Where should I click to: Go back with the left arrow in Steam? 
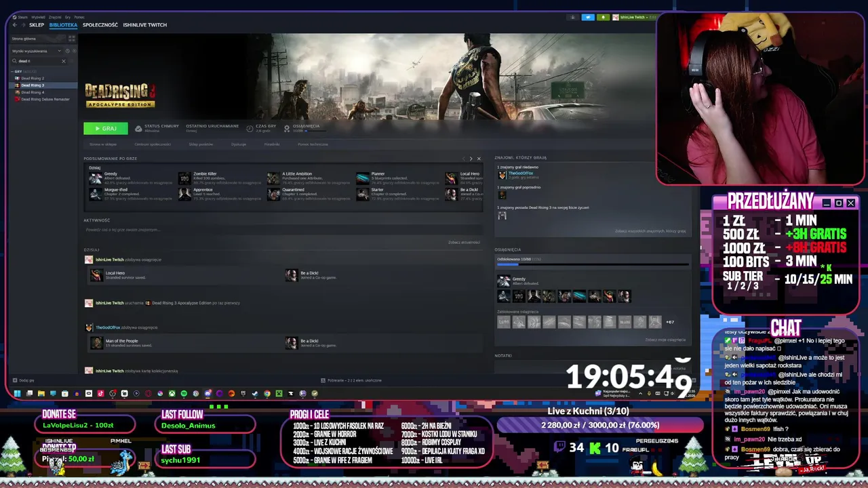pyautogui.click(x=15, y=25)
